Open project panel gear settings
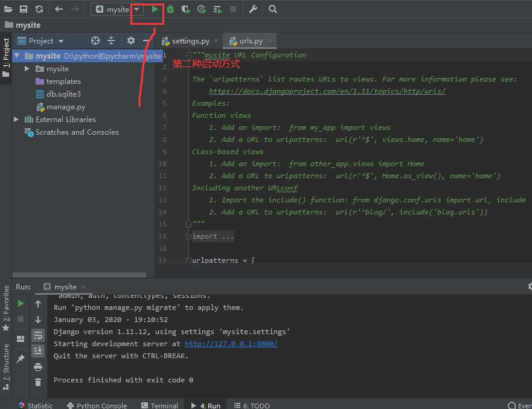Viewport: 532px width, 409px height. pos(131,40)
